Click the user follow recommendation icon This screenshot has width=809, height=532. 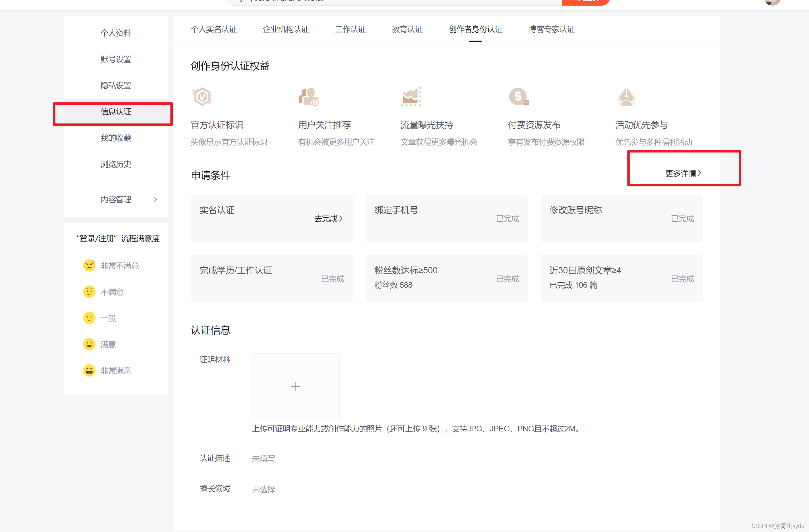[x=308, y=97]
